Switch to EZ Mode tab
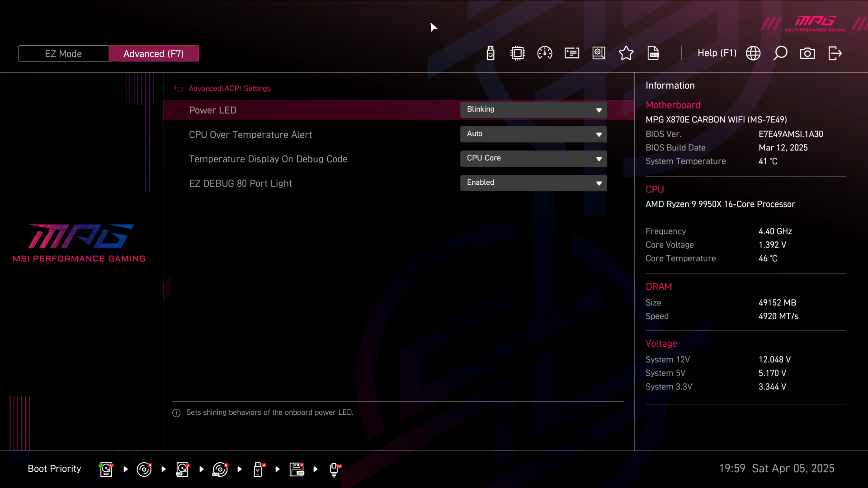This screenshot has height=488, width=868. coord(63,54)
